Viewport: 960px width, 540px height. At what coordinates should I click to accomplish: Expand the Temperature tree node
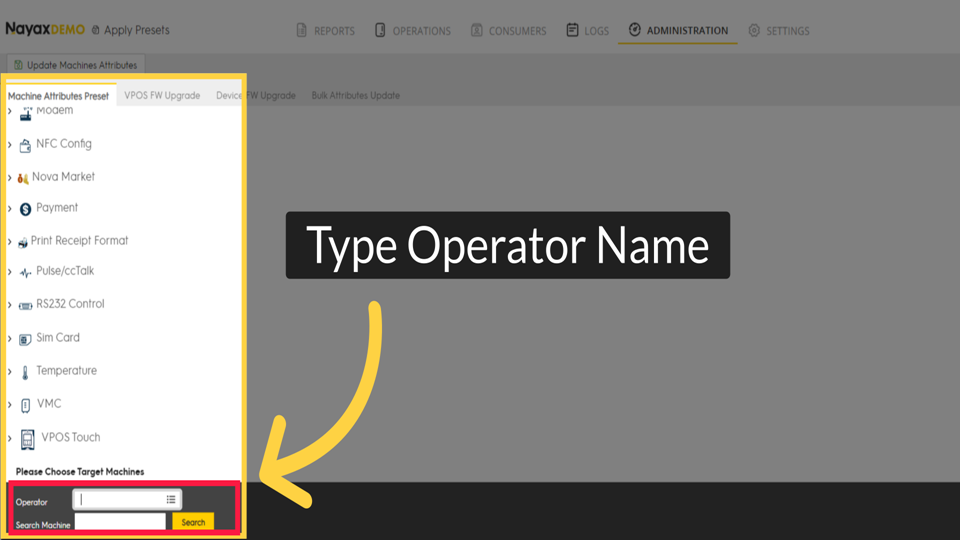(x=10, y=372)
